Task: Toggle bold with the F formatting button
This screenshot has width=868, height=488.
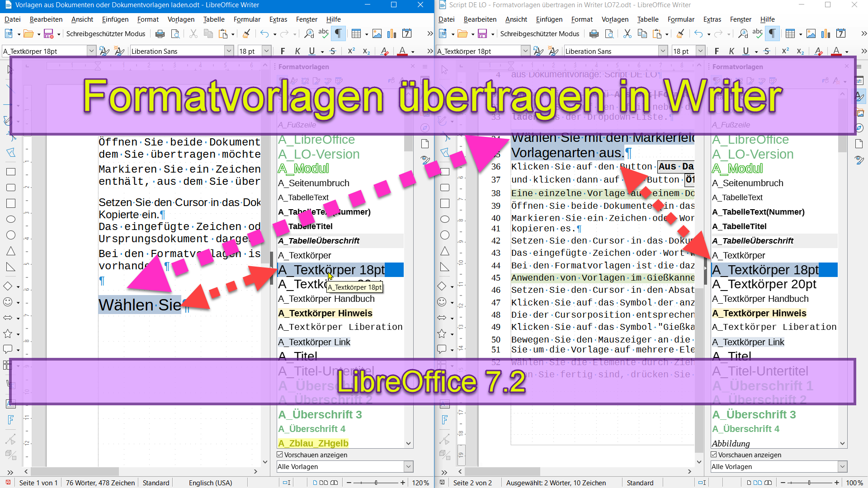Action: pos(283,51)
